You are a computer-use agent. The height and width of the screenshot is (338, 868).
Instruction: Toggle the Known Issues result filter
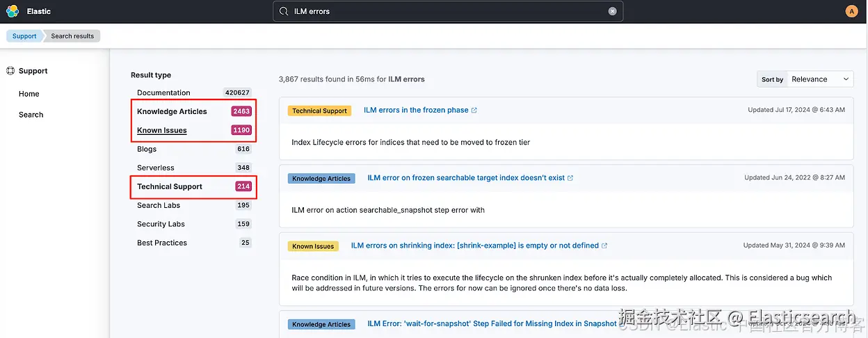click(162, 130)
